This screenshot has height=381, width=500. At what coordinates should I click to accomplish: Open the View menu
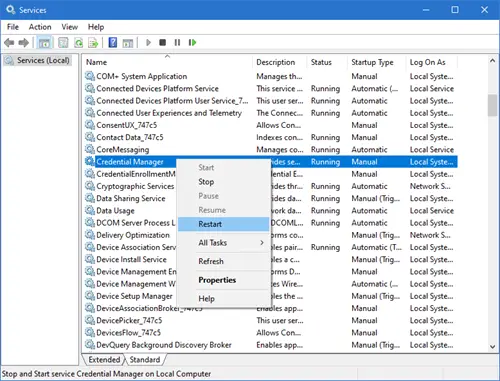point(69,27)
